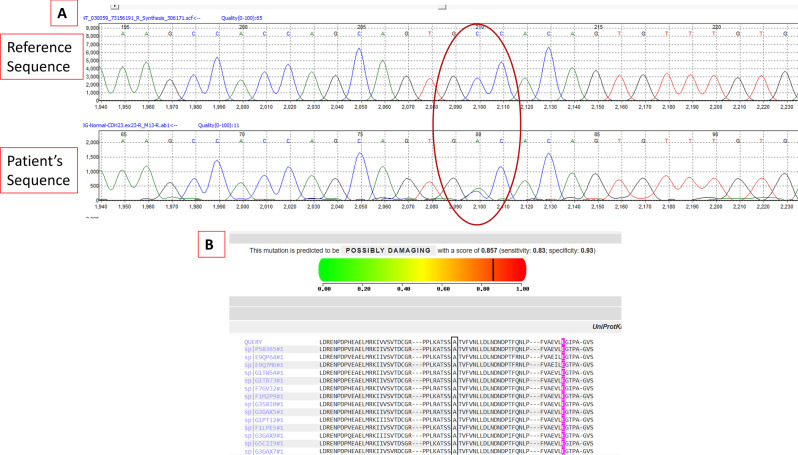Screen dimensions: 798x455
Task: Click base position 220 in the reference trace
Action: pyautogui.click(x=717, y=27)
